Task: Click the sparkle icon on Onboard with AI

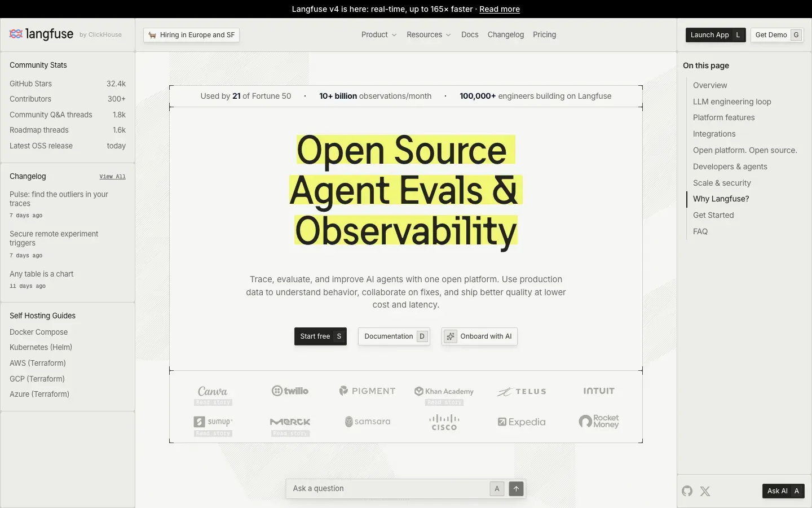Action: [450, 336]
